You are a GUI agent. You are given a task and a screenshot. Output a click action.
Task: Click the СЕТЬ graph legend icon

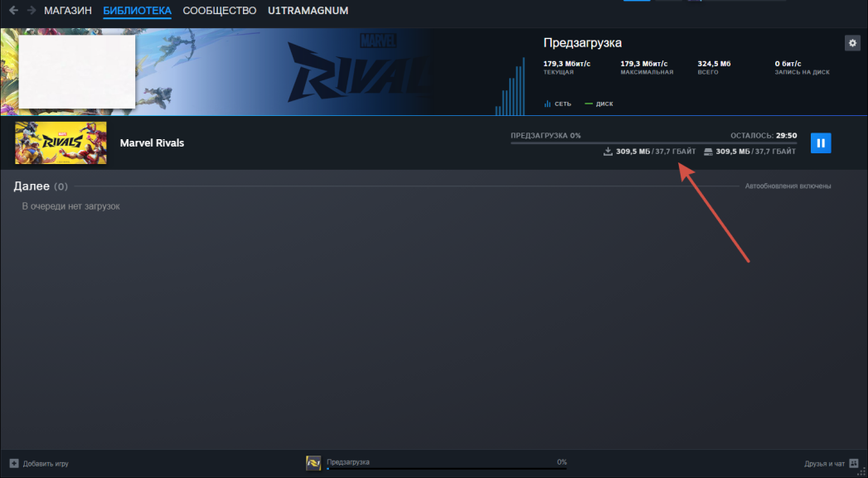(x=547, y=104)
